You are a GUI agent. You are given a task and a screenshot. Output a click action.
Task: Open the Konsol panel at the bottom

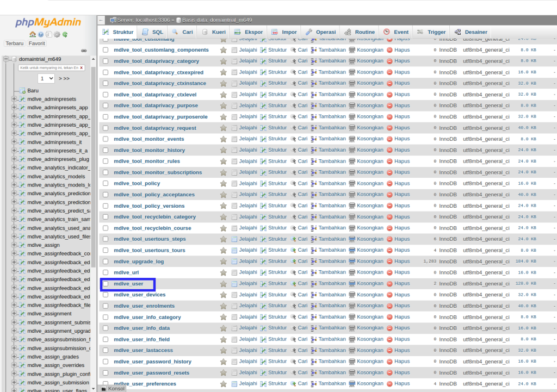(113, 388)
